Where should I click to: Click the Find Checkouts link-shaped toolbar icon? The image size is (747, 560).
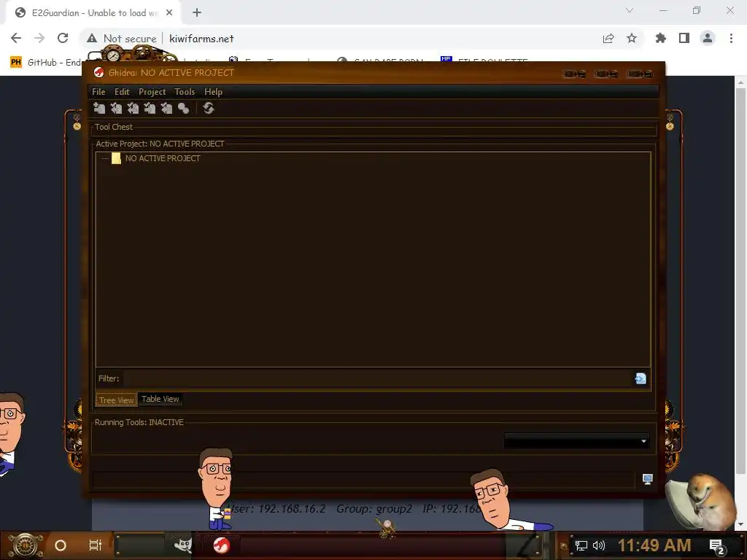pos(183,108)
